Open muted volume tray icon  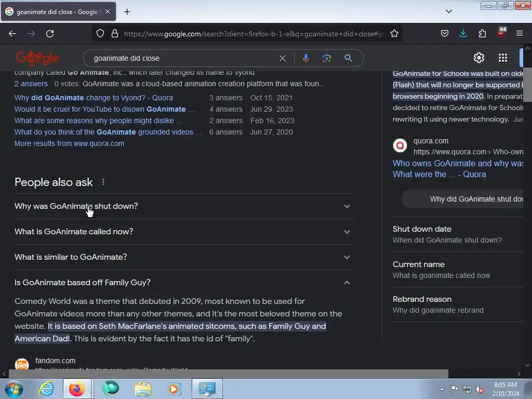pyautogui.click(x=480, y=390)
